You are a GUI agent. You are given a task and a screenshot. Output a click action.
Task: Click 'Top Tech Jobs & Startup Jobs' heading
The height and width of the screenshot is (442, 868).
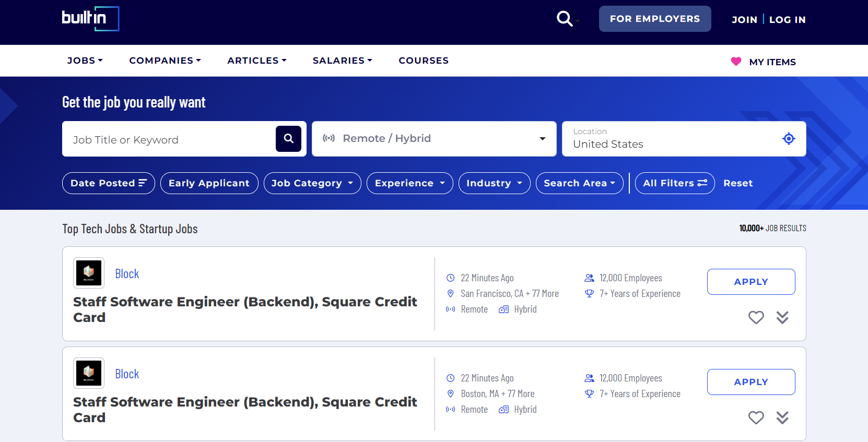coord(130,229)
